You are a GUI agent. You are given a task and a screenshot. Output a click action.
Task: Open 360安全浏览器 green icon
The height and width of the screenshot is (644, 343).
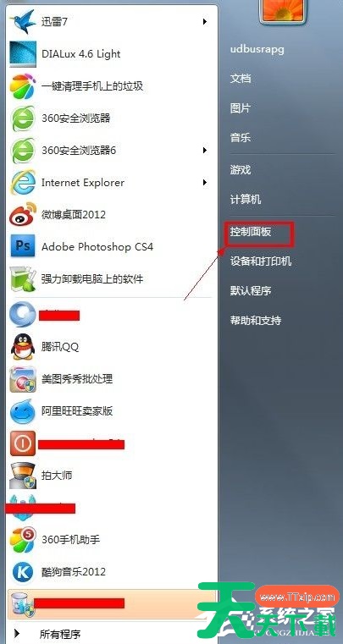pos(23,118)
